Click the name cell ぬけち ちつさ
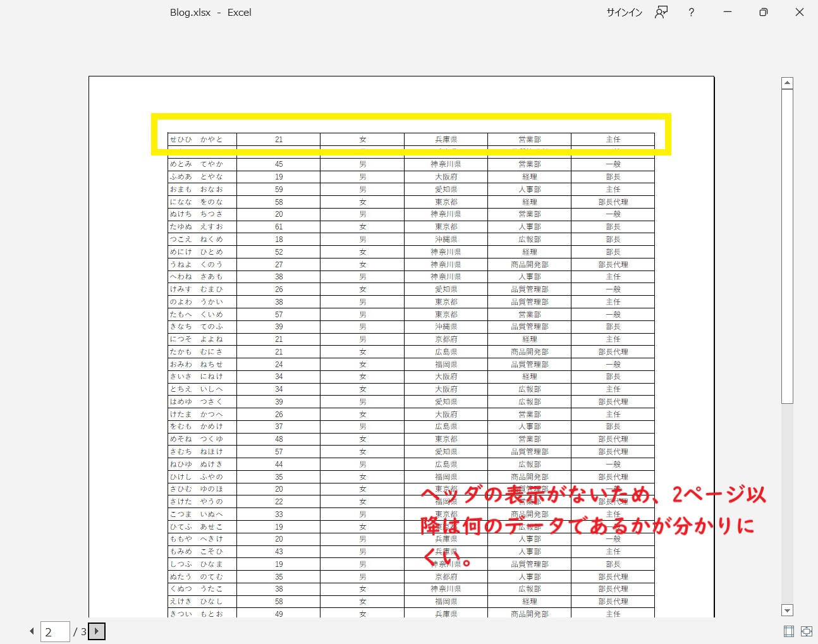 (202, 214)
